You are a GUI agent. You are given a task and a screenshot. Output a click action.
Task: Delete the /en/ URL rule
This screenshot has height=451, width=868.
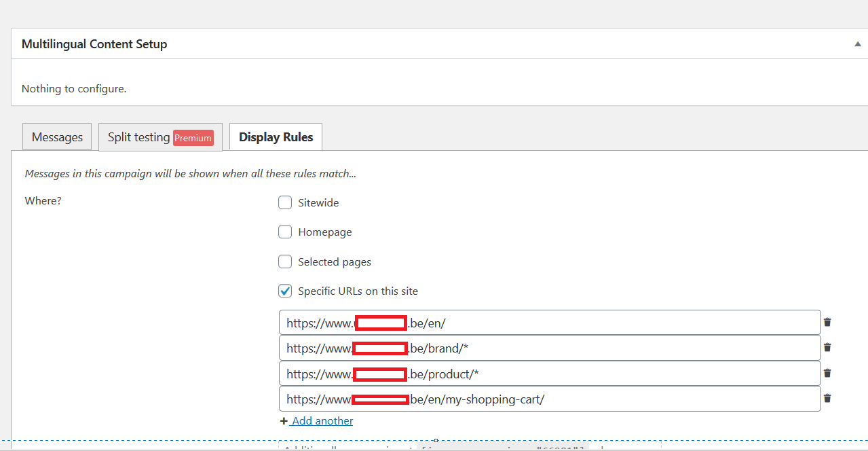(827, 323)
